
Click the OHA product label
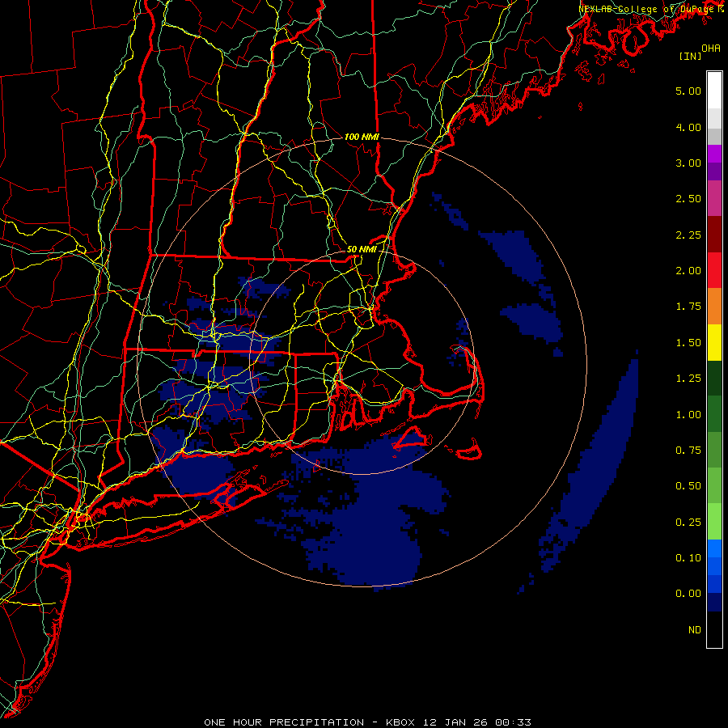click(711, 49)
